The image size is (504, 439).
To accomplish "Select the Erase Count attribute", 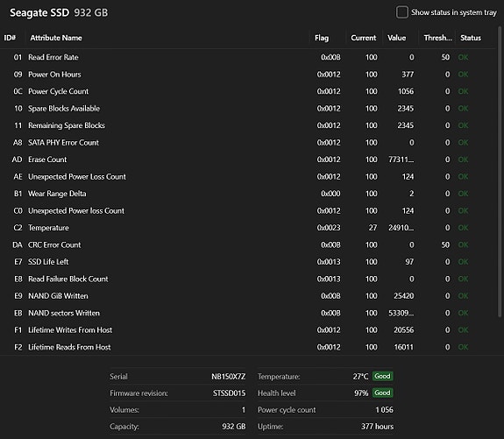I will [247, 159].
